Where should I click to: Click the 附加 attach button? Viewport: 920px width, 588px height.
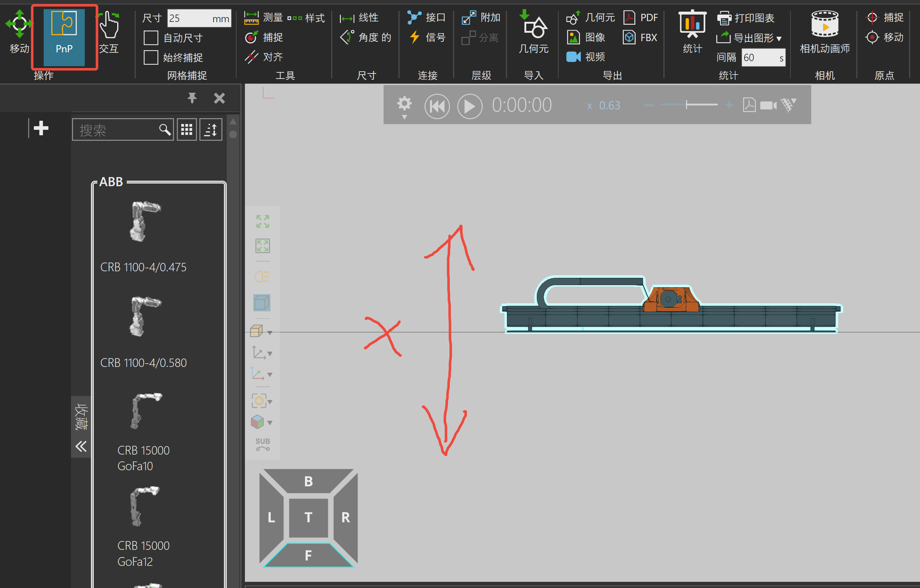[481, 17]
